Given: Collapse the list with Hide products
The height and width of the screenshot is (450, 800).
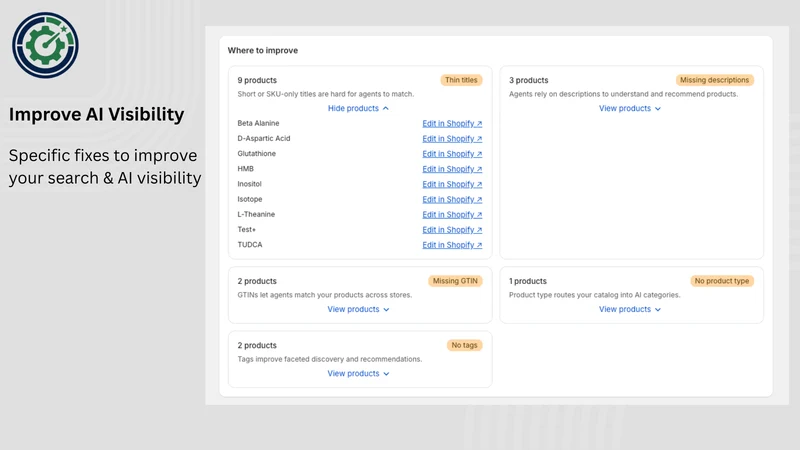Looking at the screenshot, I should (x=358, y=108).
